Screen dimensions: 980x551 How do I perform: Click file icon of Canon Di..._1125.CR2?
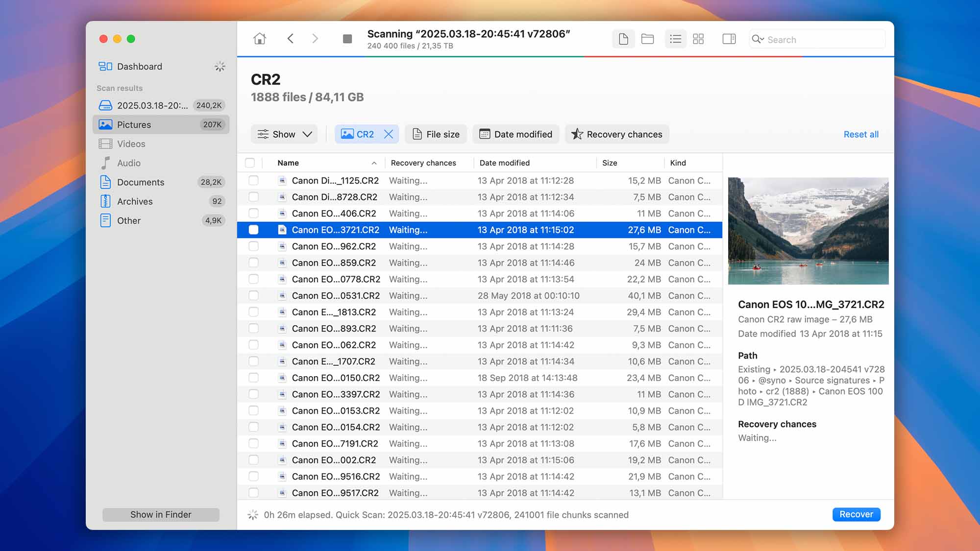(282, 181)
